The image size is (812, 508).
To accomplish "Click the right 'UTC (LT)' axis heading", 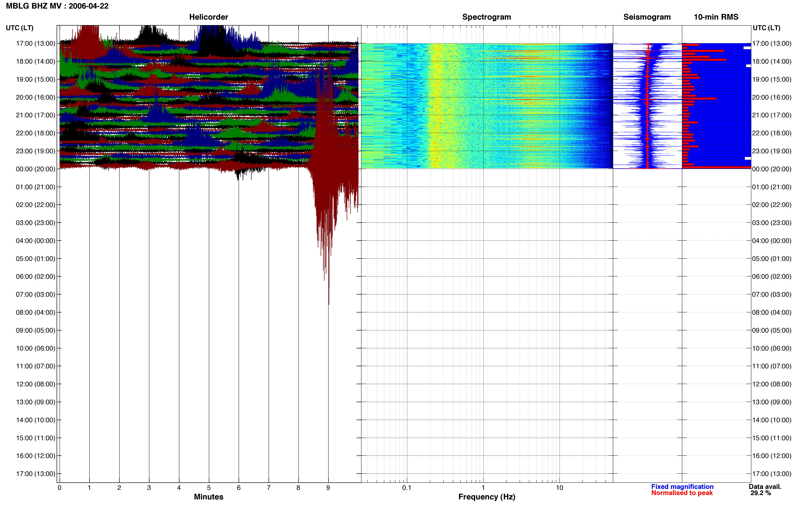I will pos(766,28).
